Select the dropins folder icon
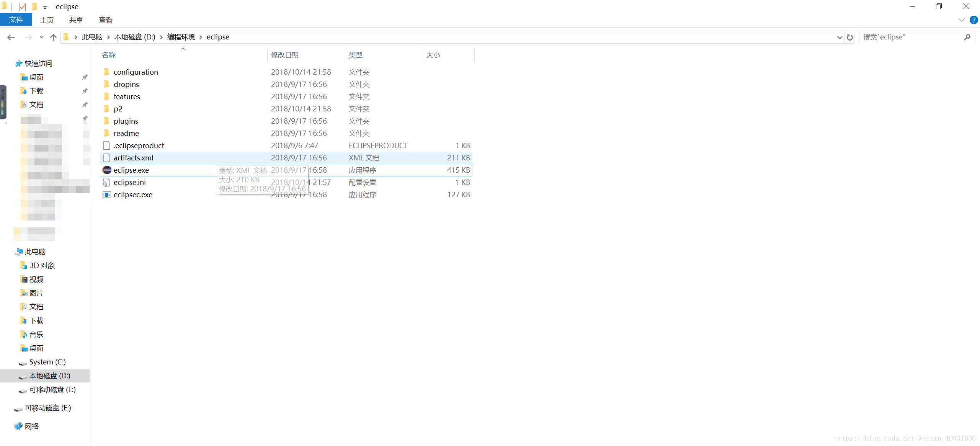The height and width of the screenshot is (446, 980). [x=107, y=84]
